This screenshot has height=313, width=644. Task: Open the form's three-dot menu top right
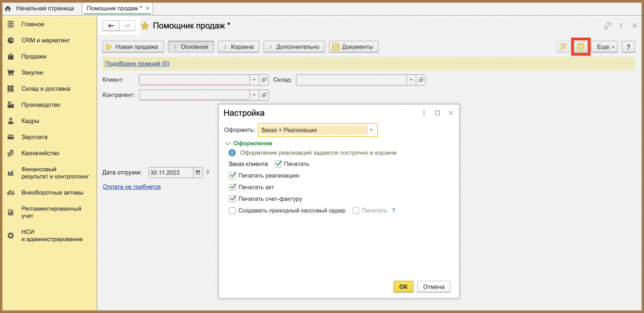621,25
